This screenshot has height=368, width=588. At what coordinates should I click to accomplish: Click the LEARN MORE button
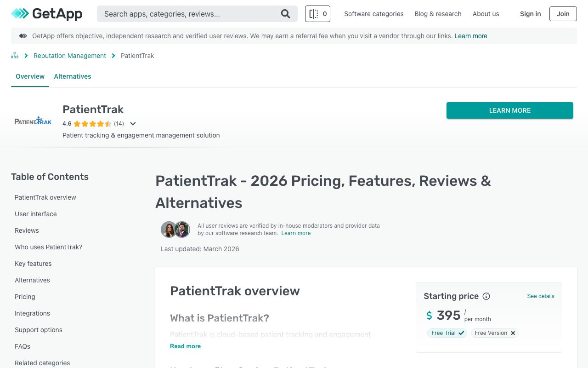click(x=510, y=110)
